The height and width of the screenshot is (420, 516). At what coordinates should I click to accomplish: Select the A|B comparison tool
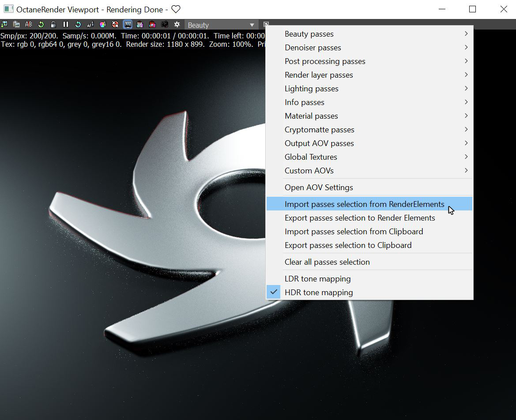(x=27, y=24)
